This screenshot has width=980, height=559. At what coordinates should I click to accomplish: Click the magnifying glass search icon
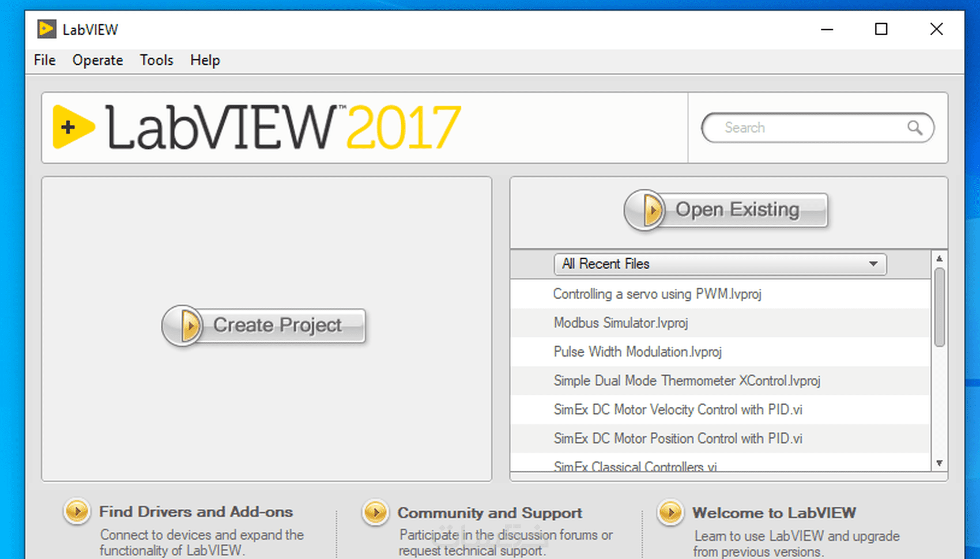(914, 127)
